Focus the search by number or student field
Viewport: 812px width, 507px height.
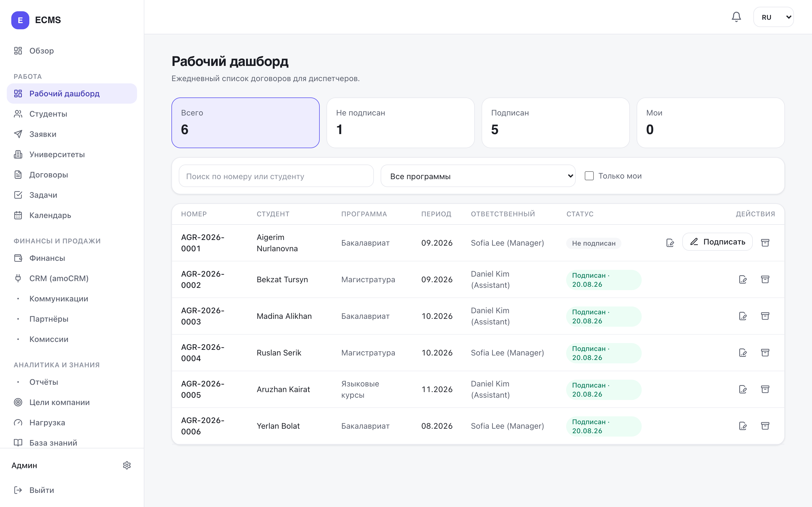[x=276, y=176]
